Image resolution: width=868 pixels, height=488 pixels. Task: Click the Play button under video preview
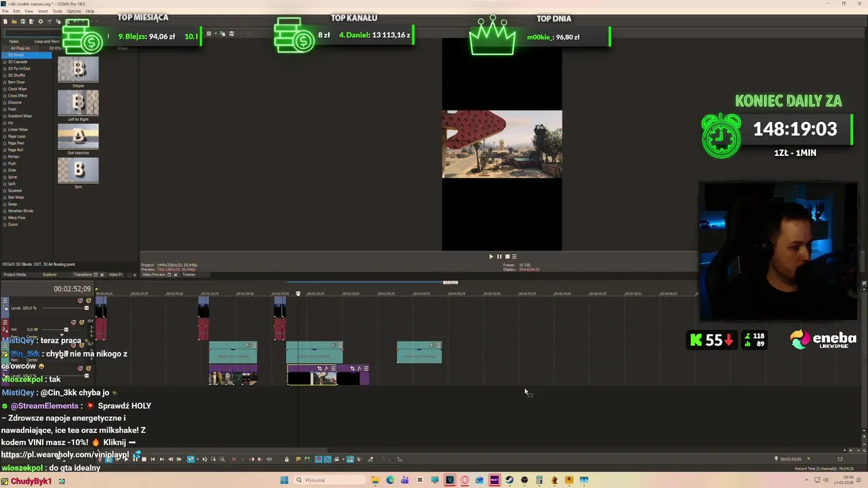(x=491, y=256)
